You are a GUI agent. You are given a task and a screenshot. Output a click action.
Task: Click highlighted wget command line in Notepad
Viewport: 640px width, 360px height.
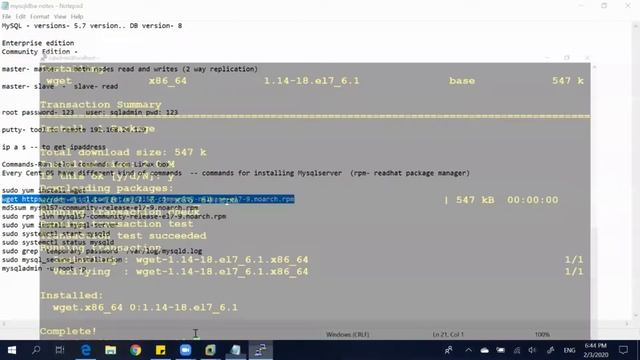tap(148, 199)
